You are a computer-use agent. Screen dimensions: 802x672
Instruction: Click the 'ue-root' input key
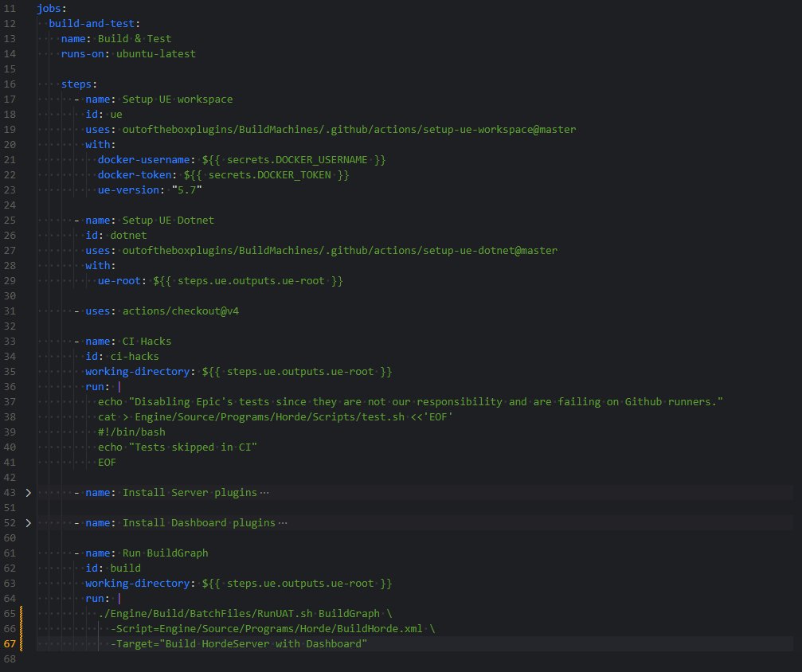pyautogui.click(x=119, y=281)
